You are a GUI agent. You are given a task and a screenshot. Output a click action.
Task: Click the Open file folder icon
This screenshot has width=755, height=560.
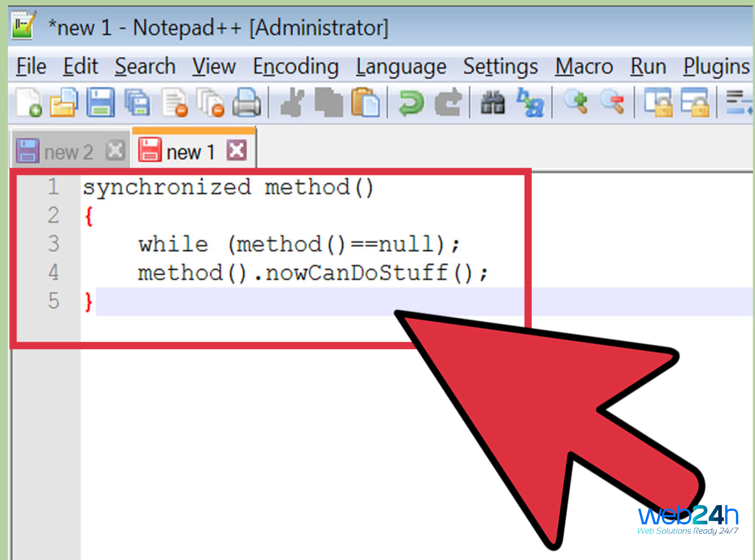coord(64,103)
